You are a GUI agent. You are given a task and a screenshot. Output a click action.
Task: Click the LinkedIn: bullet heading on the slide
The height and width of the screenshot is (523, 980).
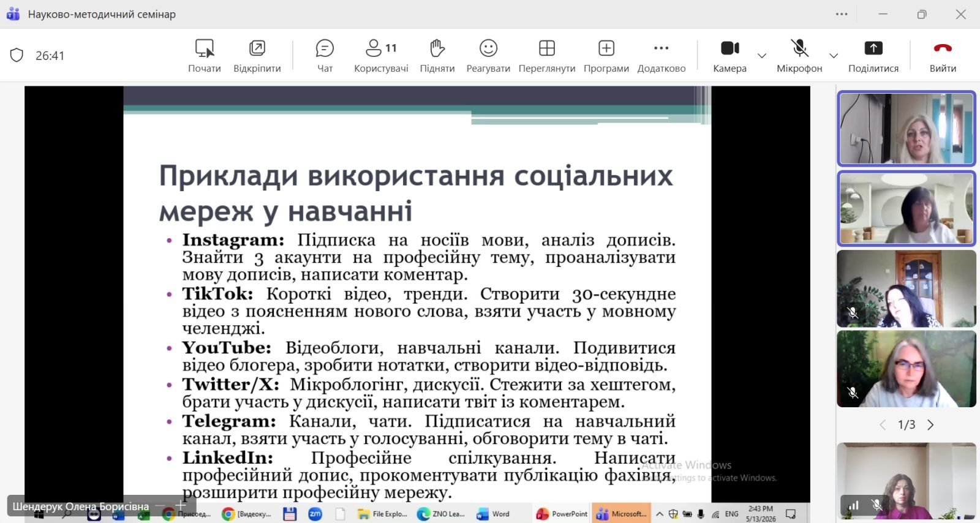tap(228, 457)
